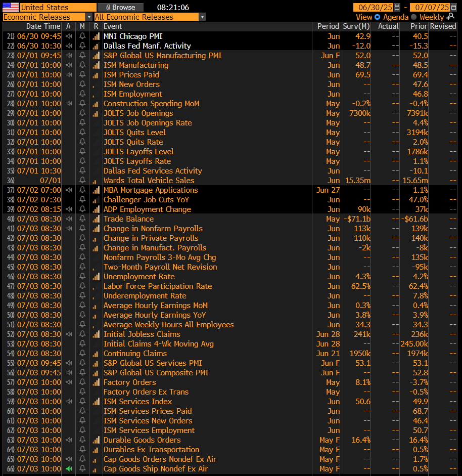Viewport: 462px width, 476px height.
Task: Click the green speaker icon for Cap Goods Ship Nondef Ex Air
Action: click(69, 469)
